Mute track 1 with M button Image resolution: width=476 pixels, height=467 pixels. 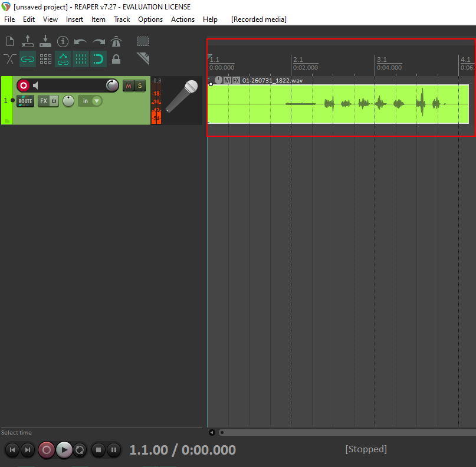(x=129, y=85)
